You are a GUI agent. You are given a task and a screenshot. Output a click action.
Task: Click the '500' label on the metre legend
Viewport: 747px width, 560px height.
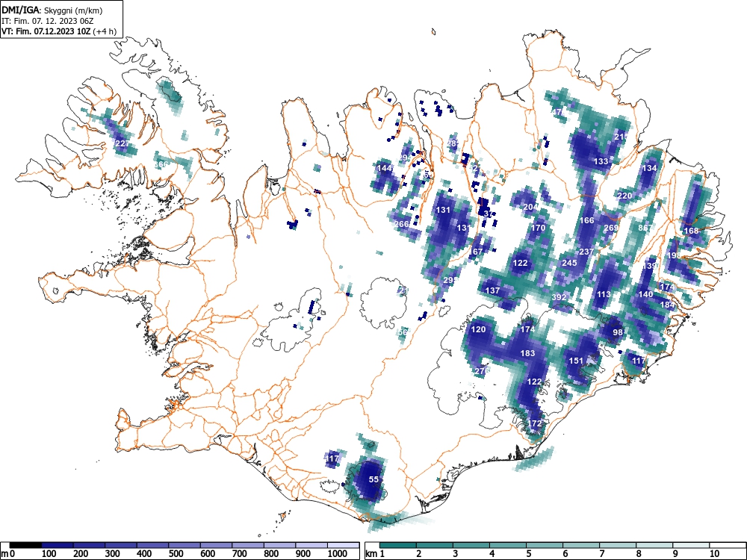[240, 554]
